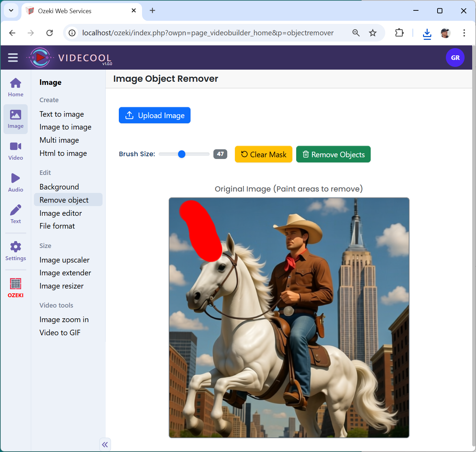Click the Brush Size slider handle
The height and width of the screenshot is (452, 476).
pos(182,154)
